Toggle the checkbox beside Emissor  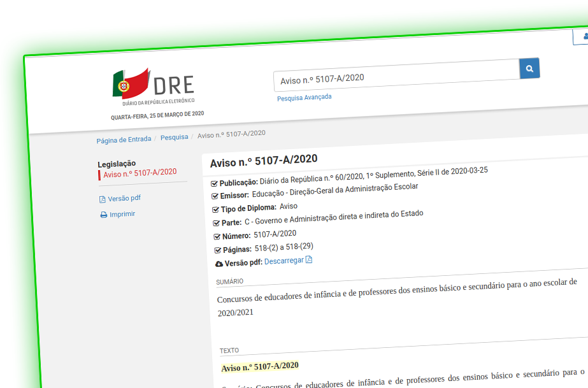214,196
